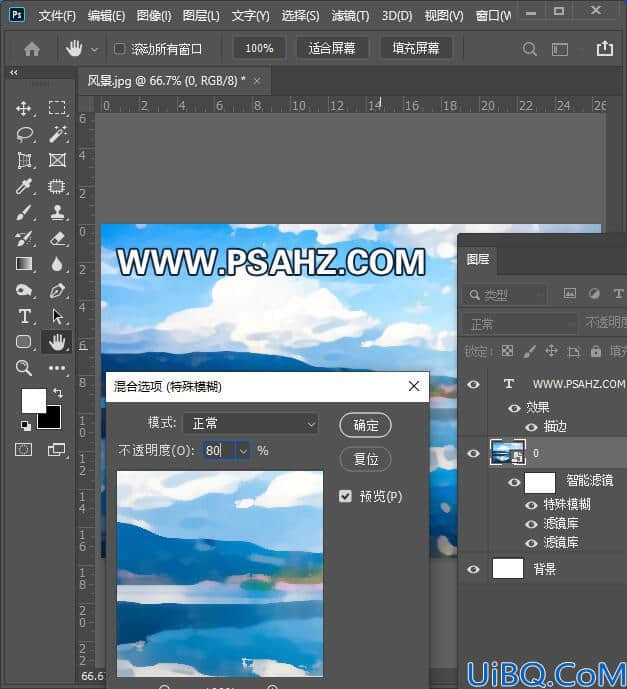The height and width of the screenshot is (689, 627).
Task: Hide the Surface Blur smart filter
Action: click(x=531, y=505)
